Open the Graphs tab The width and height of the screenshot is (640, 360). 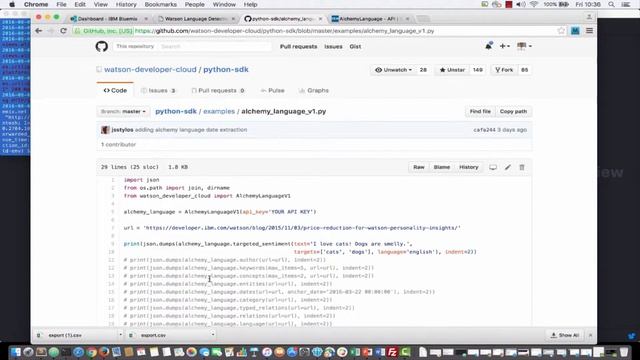pos(313,90)
